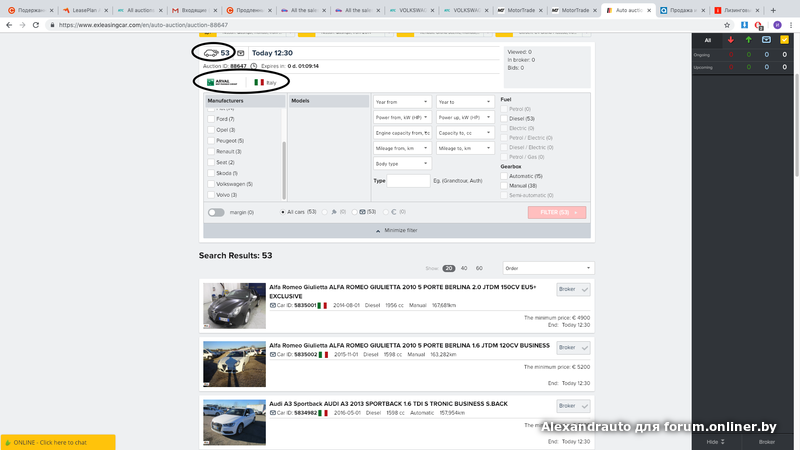Tick the Volkswagen (5) checkbox

coord(211,184)
